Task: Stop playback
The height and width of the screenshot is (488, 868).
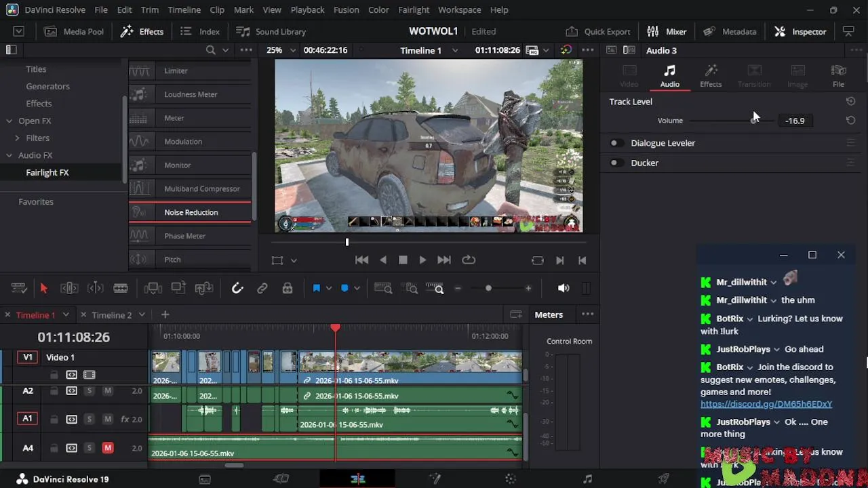Action: click(403, 260)
